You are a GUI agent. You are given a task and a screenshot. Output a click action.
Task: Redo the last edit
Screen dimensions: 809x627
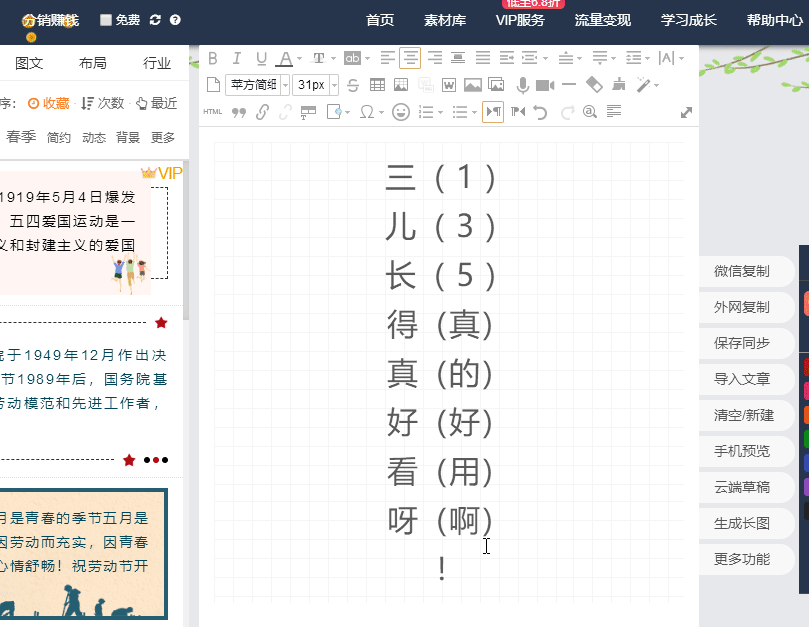[x=568, y=112]
